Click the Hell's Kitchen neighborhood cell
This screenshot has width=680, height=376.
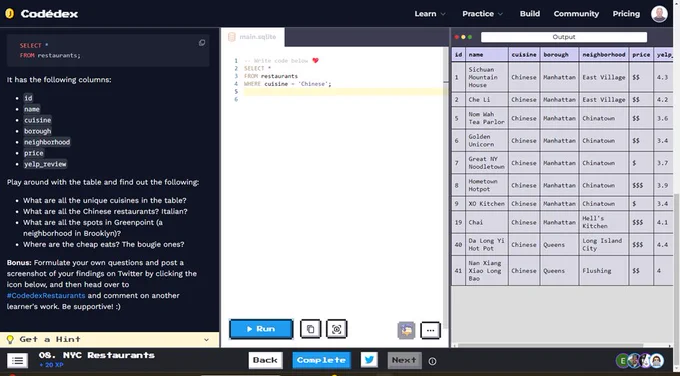tap(604, 222)
